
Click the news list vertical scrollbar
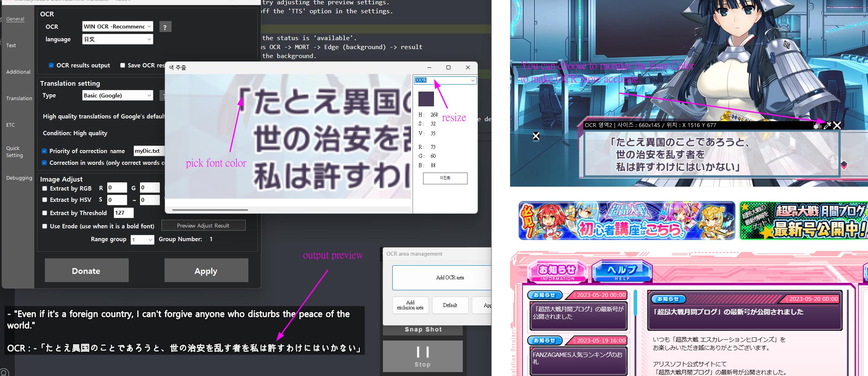635,302
